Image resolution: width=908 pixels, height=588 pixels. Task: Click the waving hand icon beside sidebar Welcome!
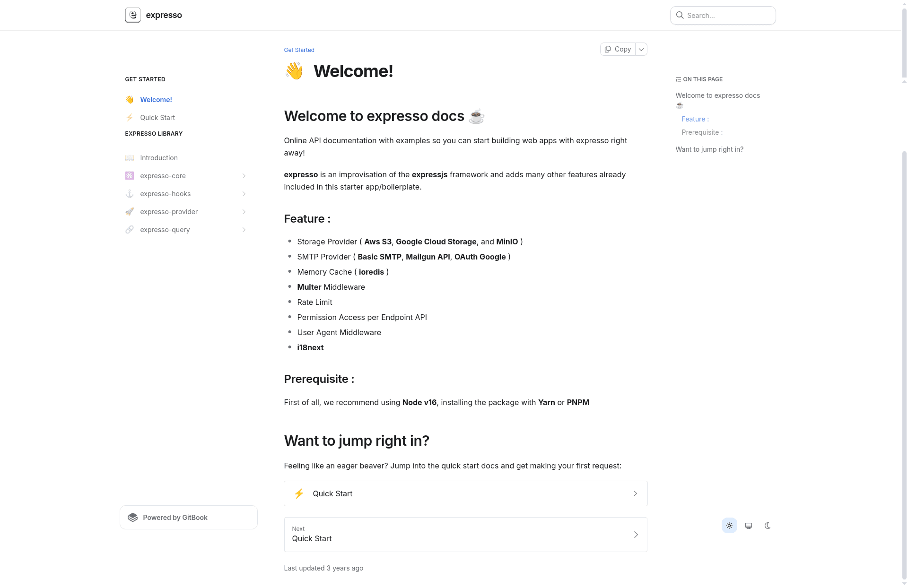click(x=130, y=100)
